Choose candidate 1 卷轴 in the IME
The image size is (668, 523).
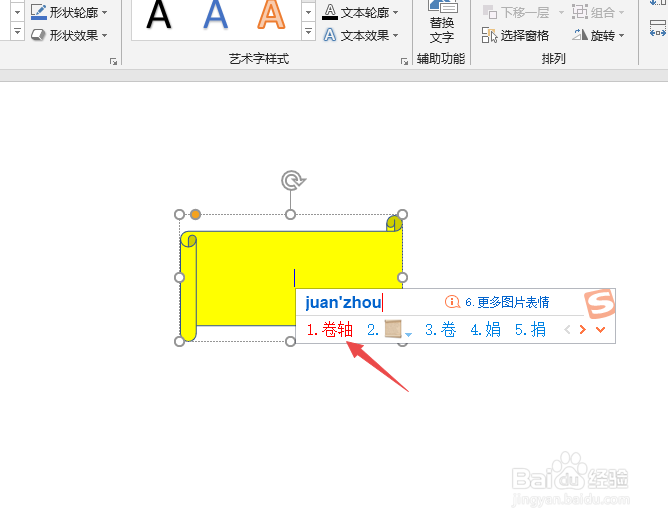click(330, 330)
